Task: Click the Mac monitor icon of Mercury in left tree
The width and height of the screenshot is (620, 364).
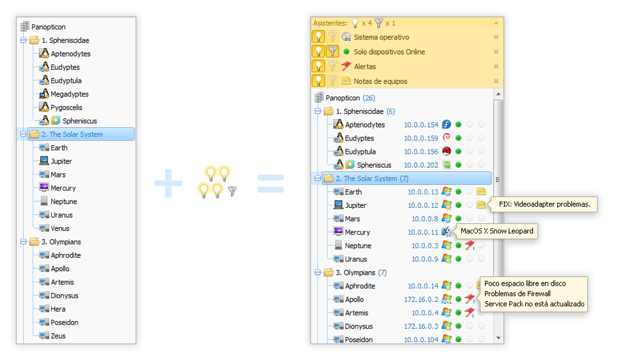Action: pos(44,188)
